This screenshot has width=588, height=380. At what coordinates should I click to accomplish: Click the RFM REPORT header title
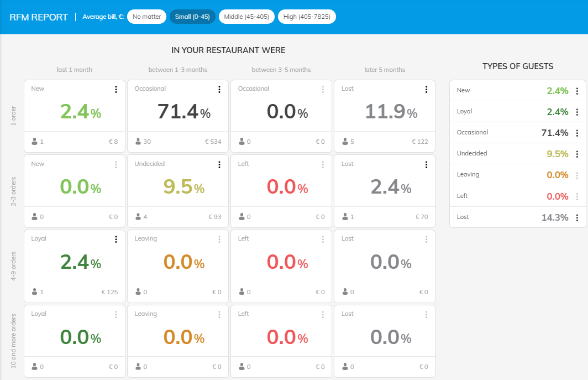click(39, 17)
